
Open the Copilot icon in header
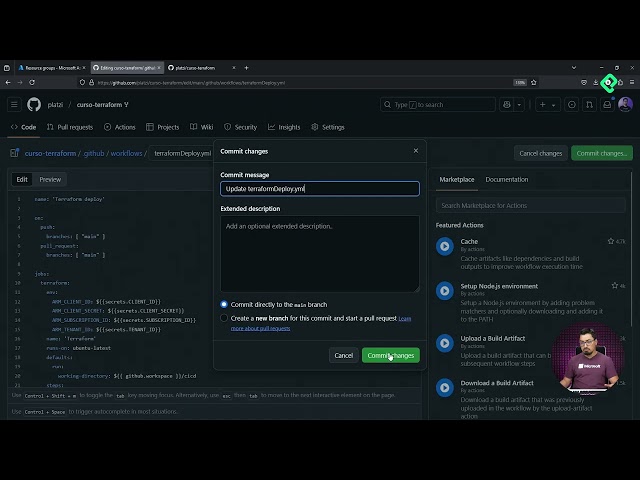click(x=507, y=105)
